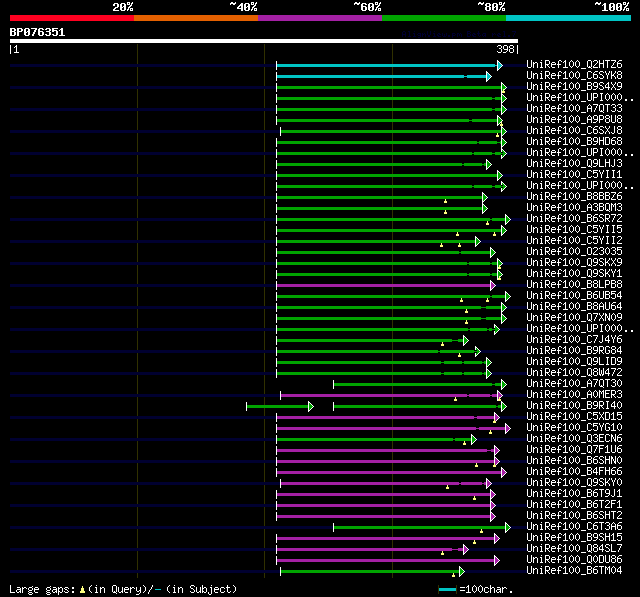Select the UniRef100_B8BBZ6 label
The image size is (640, 597).
574,196
